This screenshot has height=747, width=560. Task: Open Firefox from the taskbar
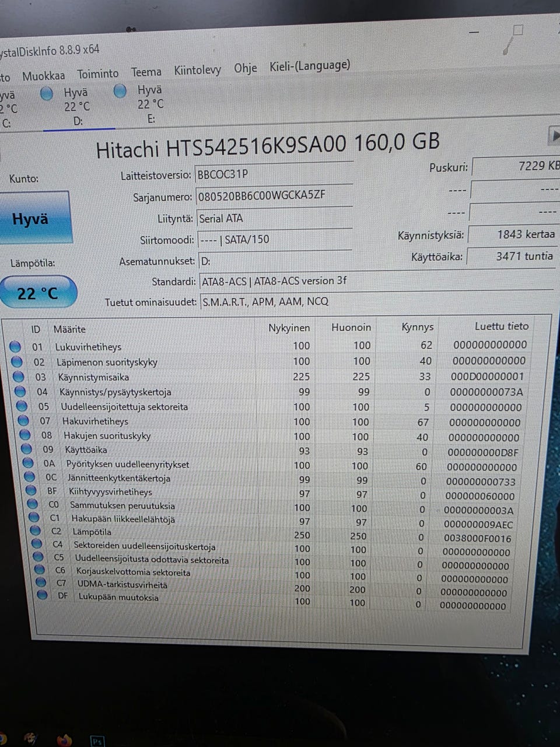coord(64,740)
